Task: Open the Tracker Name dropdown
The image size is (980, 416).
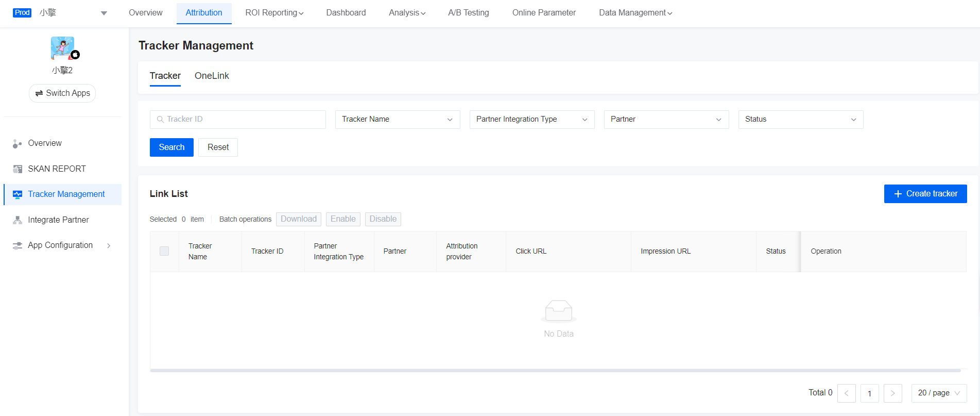Action: point(397,120)
